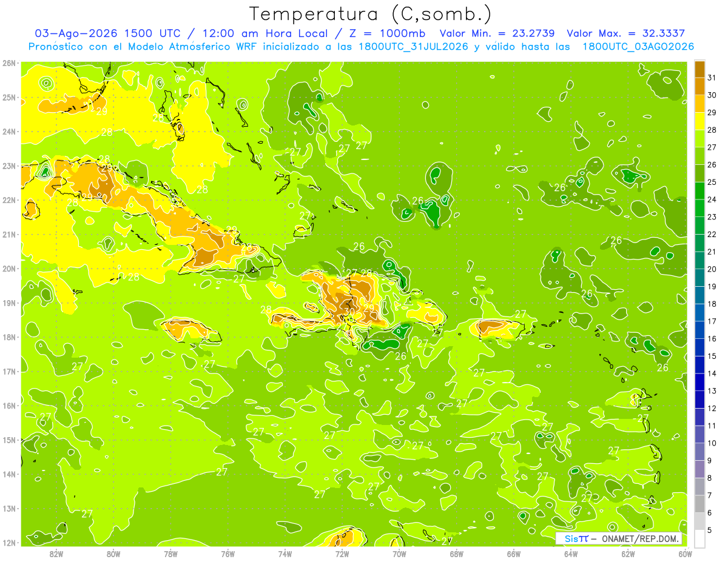Click the title "Temperatura (C,somb.)"

371,15
